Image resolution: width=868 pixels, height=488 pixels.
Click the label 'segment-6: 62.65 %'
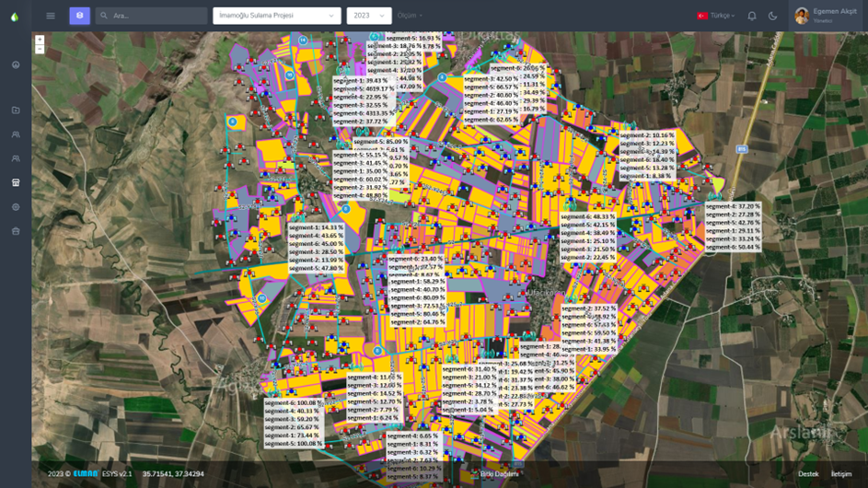(491, 120)
